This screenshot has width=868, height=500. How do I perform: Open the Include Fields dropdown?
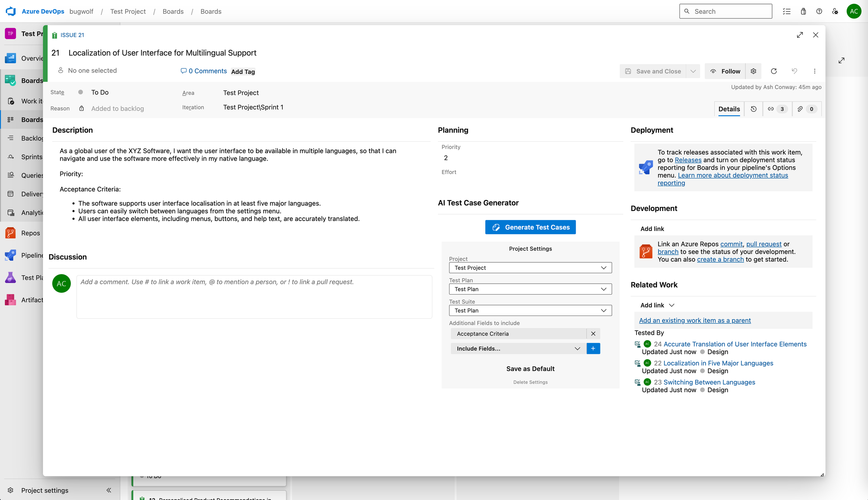[x=518, y=348]
